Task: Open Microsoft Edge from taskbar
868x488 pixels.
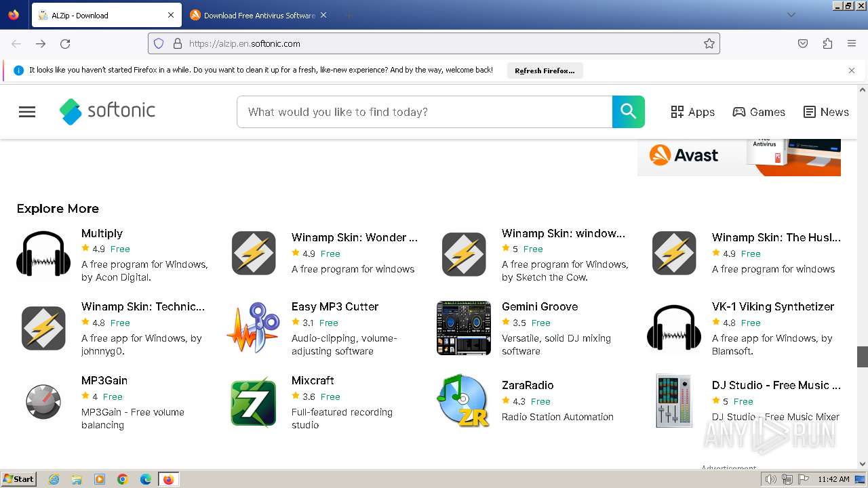Action: pyautogui.click(x=146, y=479)
